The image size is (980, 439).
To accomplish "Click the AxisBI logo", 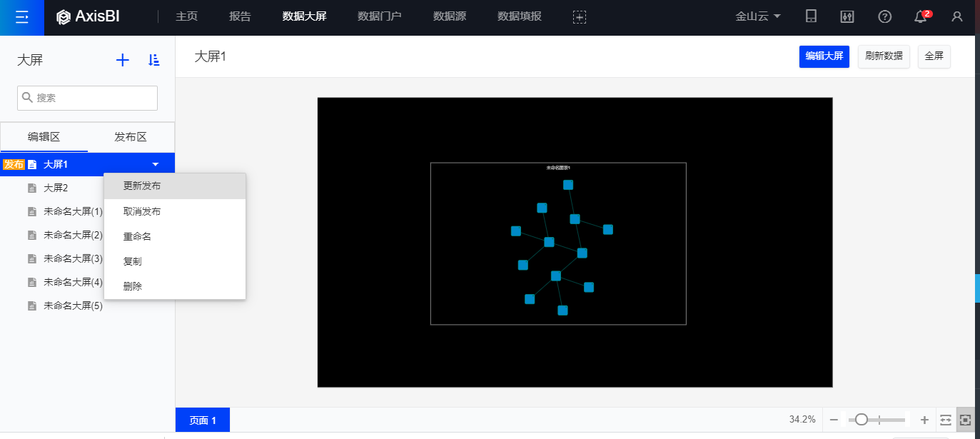I will [89, 16].
